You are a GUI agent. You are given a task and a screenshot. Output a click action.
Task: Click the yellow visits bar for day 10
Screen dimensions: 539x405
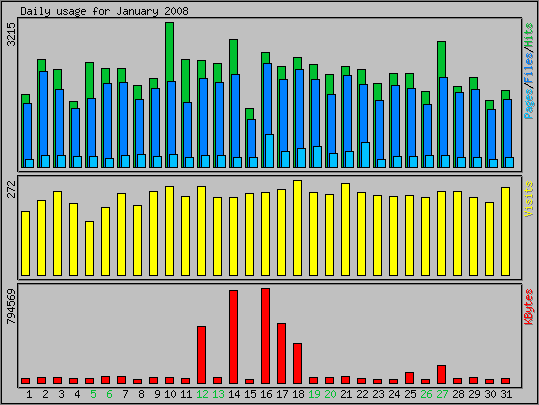click(x=169, y=231)
